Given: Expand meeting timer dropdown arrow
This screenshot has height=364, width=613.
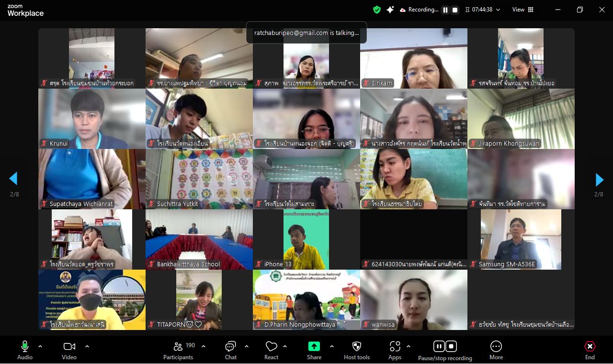Looking at the screenshot, I should (498, 10).
